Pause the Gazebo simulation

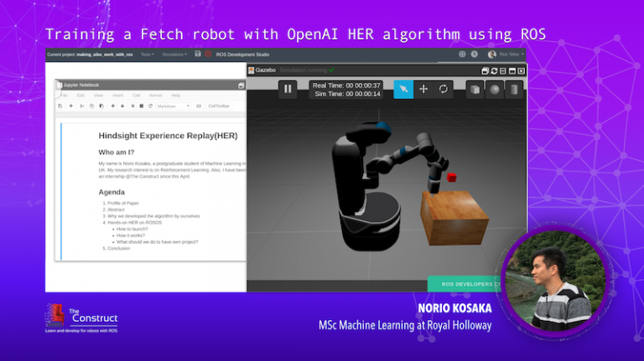288,89
